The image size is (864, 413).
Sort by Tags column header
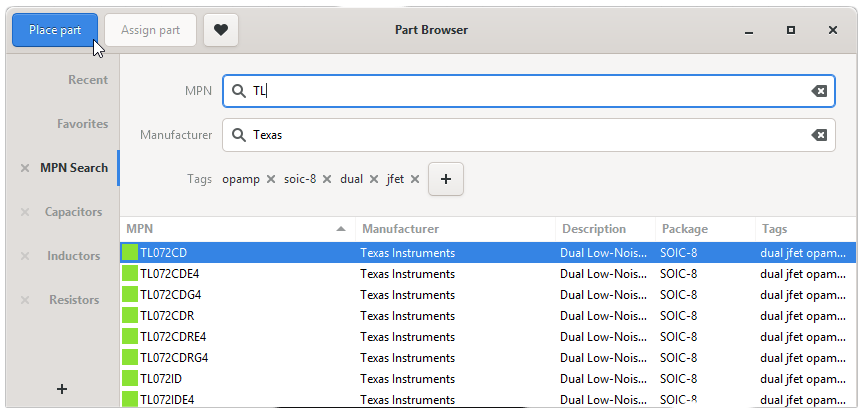point(806,229)
